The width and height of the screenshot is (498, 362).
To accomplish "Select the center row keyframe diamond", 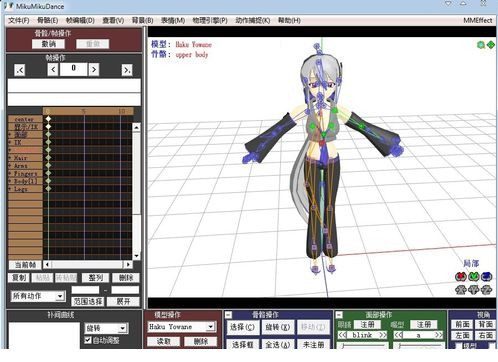I will pos(49,119).
